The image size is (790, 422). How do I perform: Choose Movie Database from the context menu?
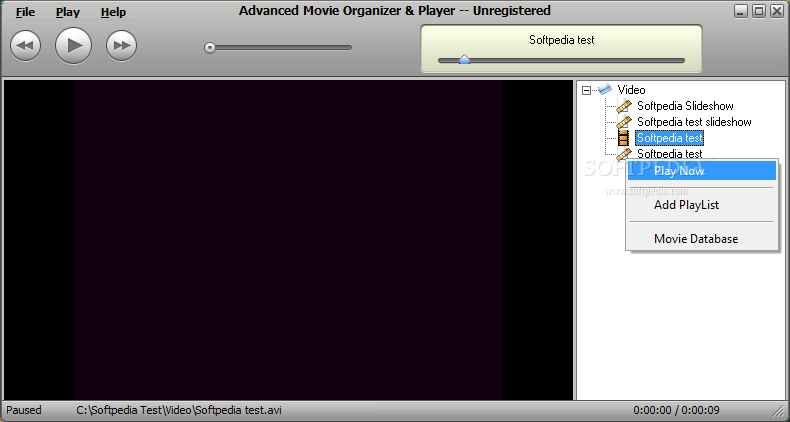click(x=702, y=239)
